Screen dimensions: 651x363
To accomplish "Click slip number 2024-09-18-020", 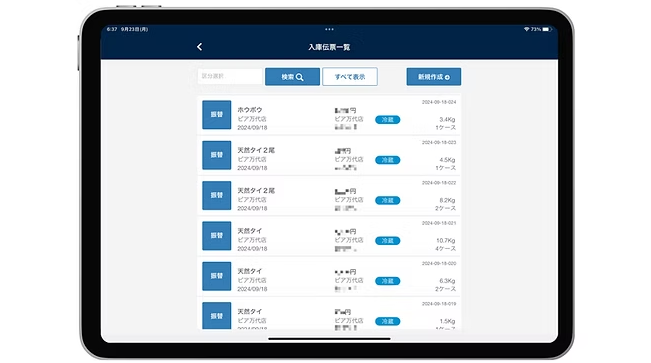I will point(439,263).
